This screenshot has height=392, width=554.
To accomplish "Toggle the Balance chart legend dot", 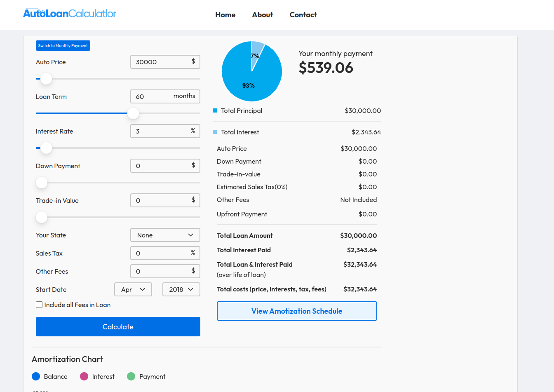I will [x=36, y=376].
